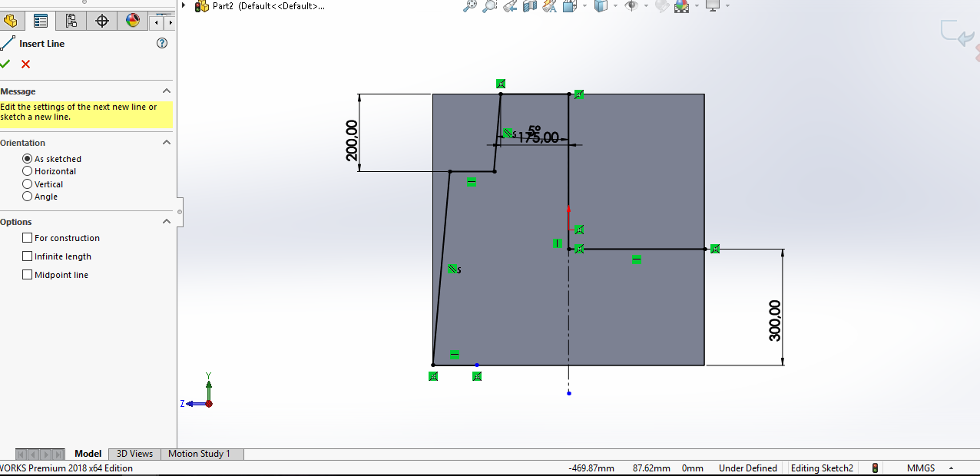Click the Part2 assembly icon in the flyout
Viewport: 980px width, 476px height.
(202, 6)
